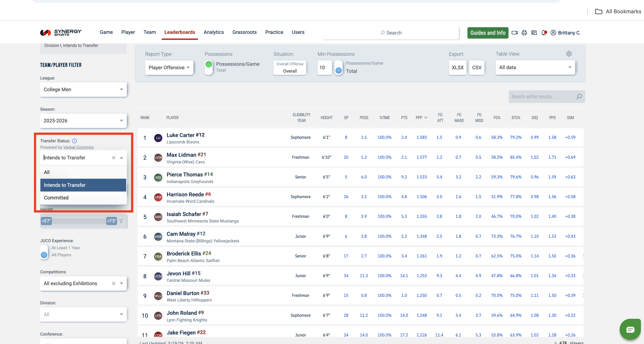Open the Verbal Commits link

coord(78,147)
